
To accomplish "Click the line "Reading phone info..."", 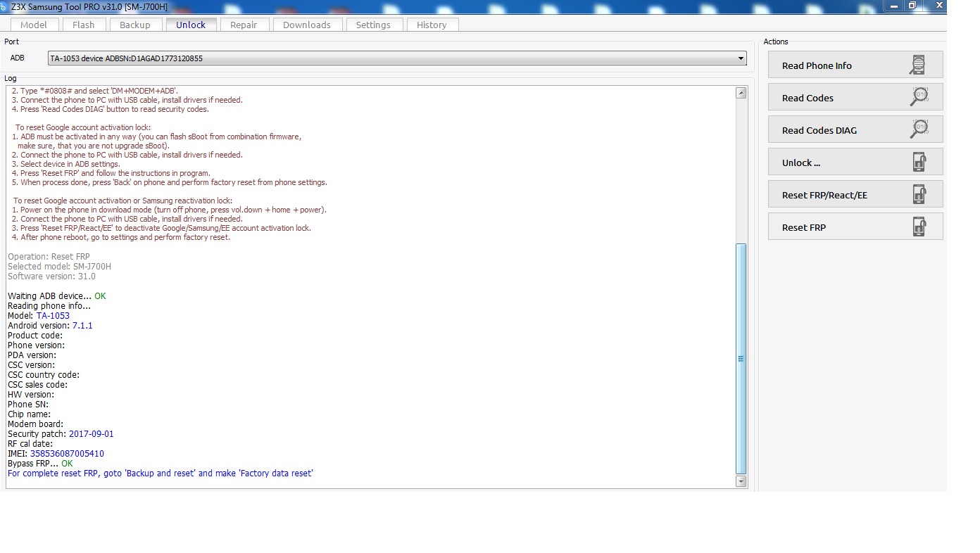I will click(x=49, y=306).
